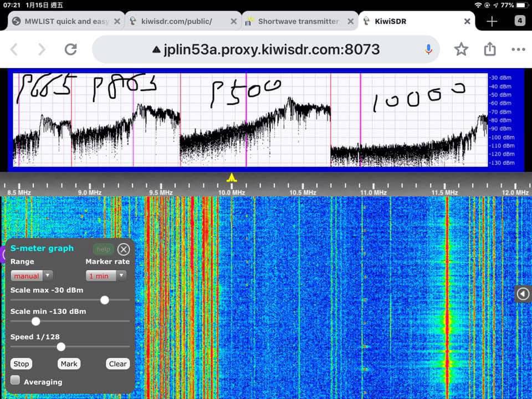Expand the hidden right side panel arrow

pos(523,294)
